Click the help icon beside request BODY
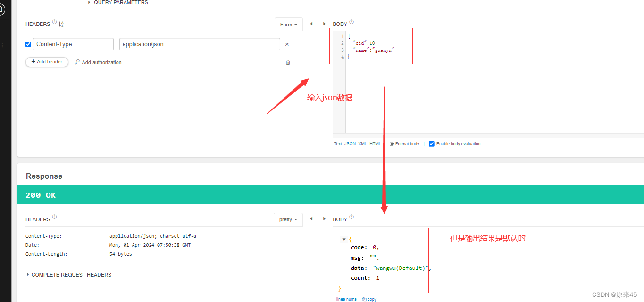 pyautogui.click(x=351, y=22)
